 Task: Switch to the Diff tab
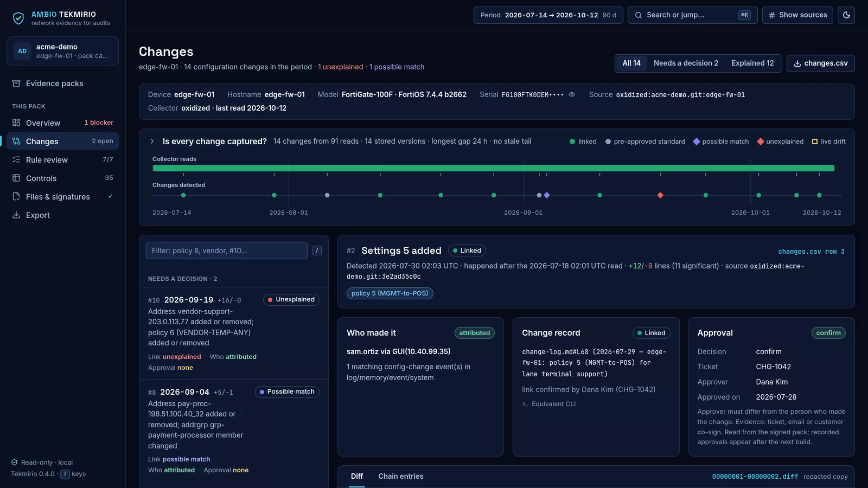pyautogui.click(x=357, y=476)
